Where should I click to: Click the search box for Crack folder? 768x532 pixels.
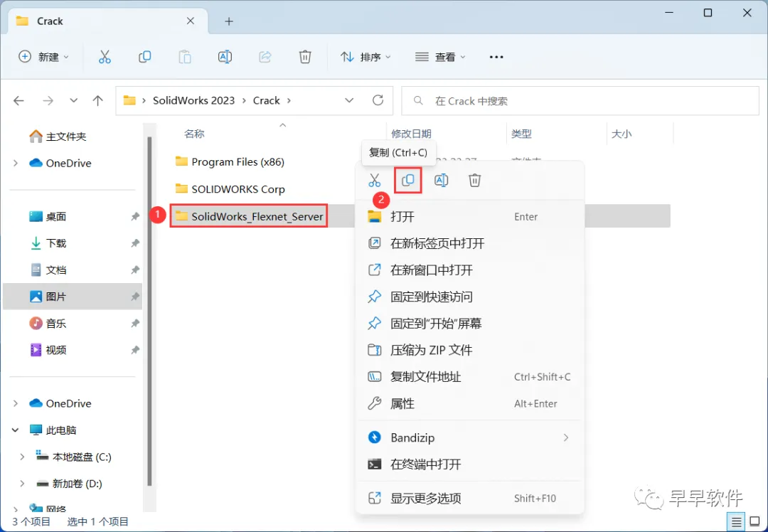[x=580, y=101]
